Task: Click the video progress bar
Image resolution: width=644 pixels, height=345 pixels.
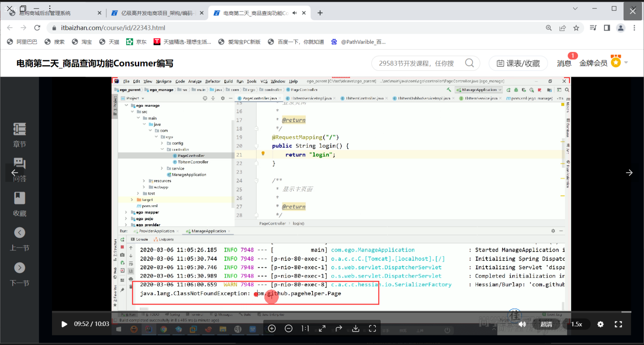Action: click(x=341, y=312)
